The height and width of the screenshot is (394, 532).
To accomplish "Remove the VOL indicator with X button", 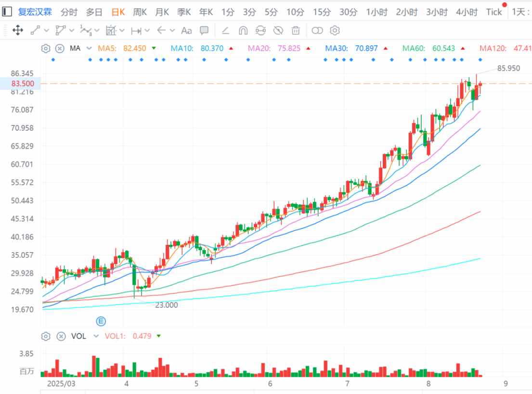I will tap(61, 336).
